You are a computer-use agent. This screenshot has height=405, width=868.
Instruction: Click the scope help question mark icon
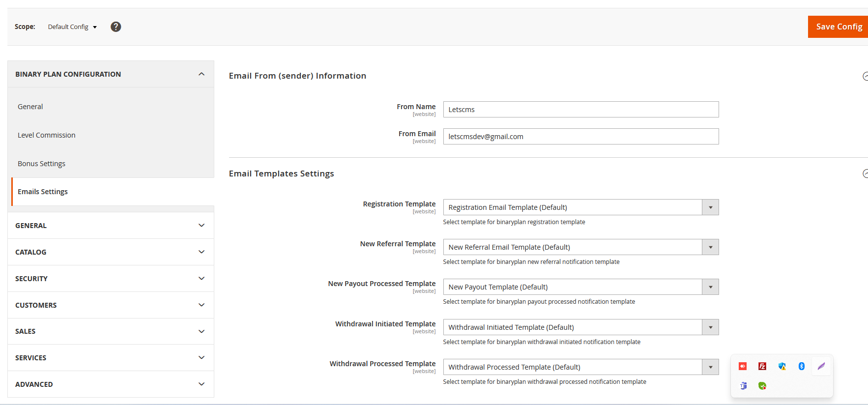point(116,27)
